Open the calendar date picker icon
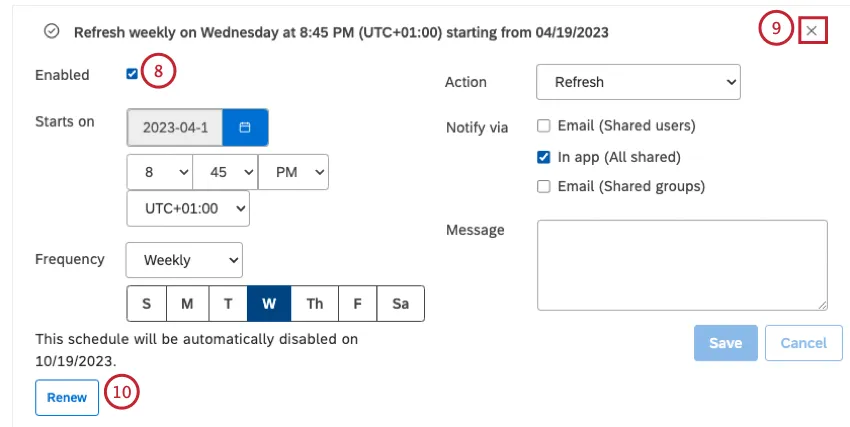Image resolution: width=850 pixels, height=427 pixels. (245, 128)
